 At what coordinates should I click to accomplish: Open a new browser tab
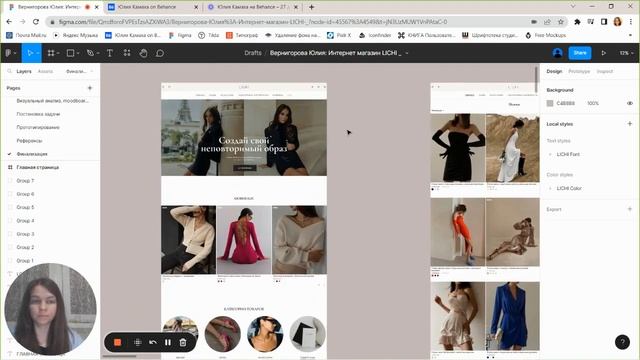click(311, 7)
